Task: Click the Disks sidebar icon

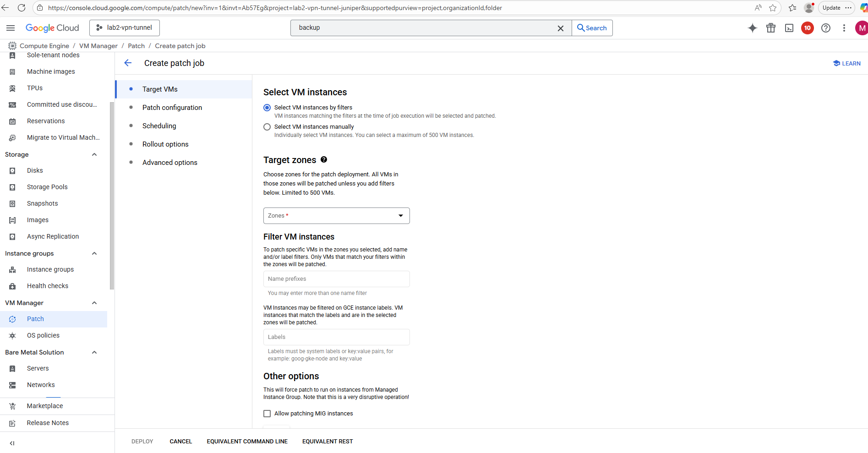Action: [x=12, y=171]
